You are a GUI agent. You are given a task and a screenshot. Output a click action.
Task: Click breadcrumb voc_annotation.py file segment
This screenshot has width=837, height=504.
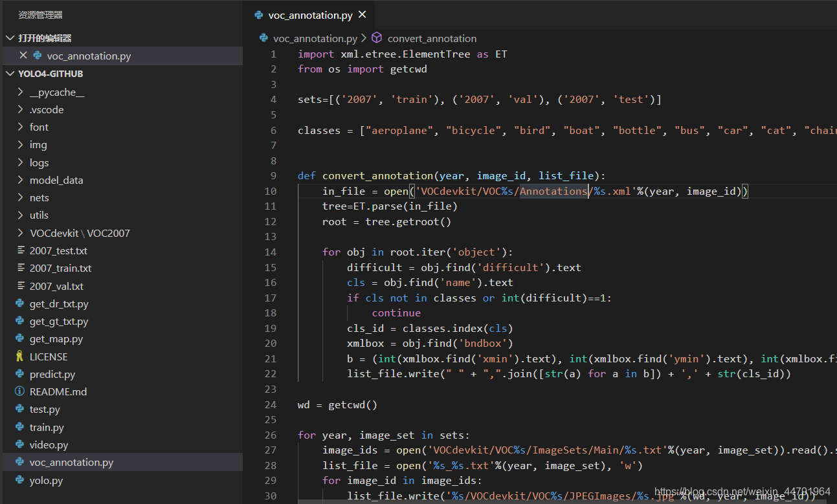click(x=315, y=38)
